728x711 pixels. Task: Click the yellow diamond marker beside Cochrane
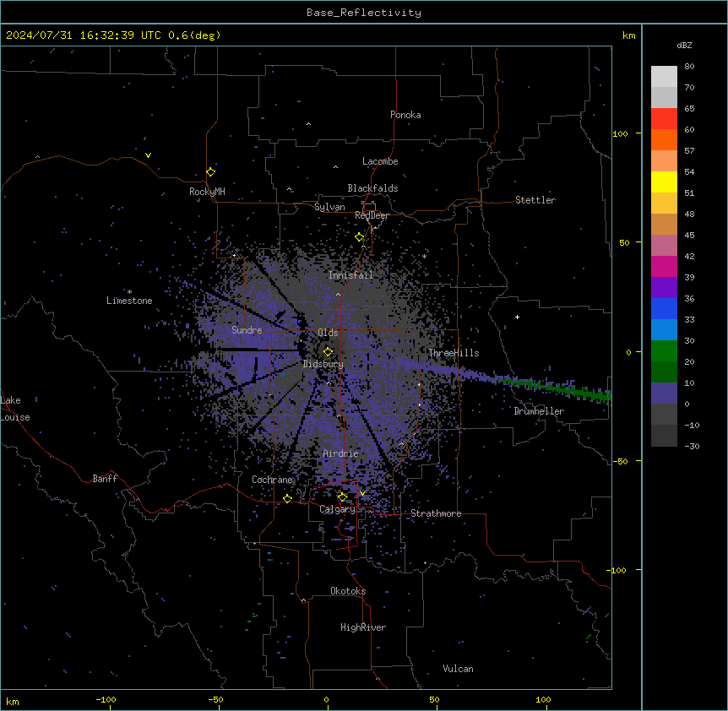287,498
